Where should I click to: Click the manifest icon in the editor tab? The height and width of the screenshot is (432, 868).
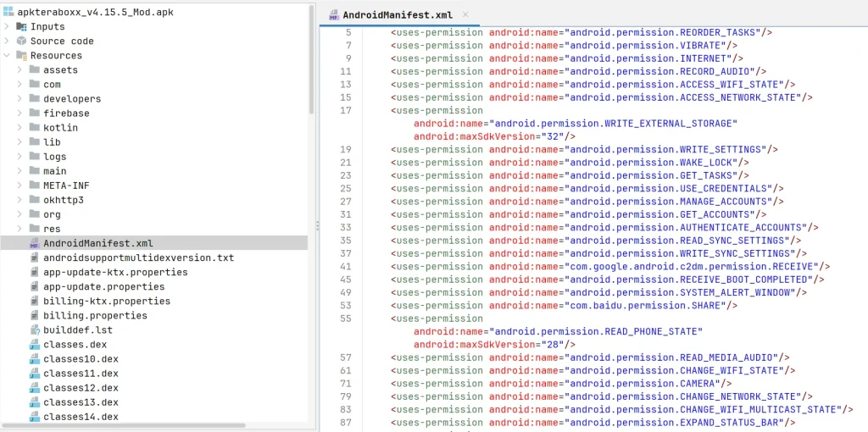click(x=334, y=15)
